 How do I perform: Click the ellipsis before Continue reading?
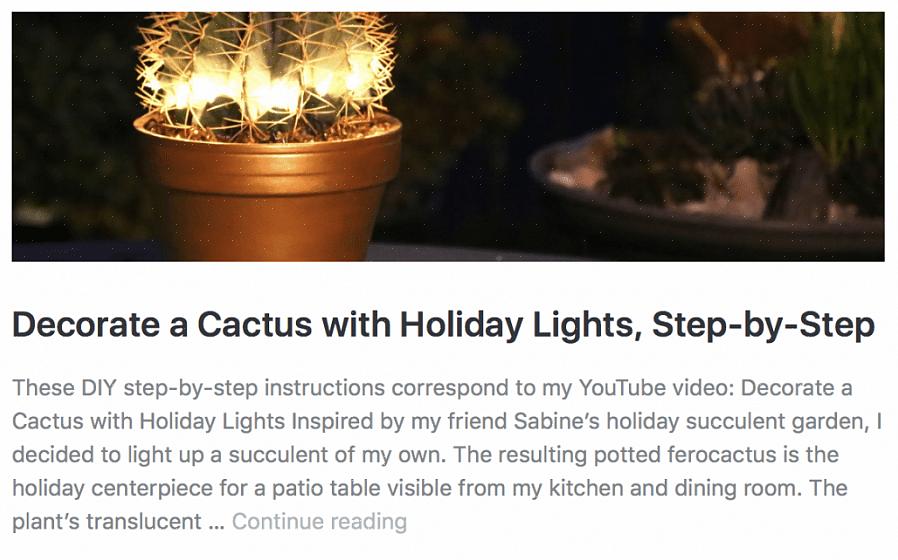[x=216, y=522]
